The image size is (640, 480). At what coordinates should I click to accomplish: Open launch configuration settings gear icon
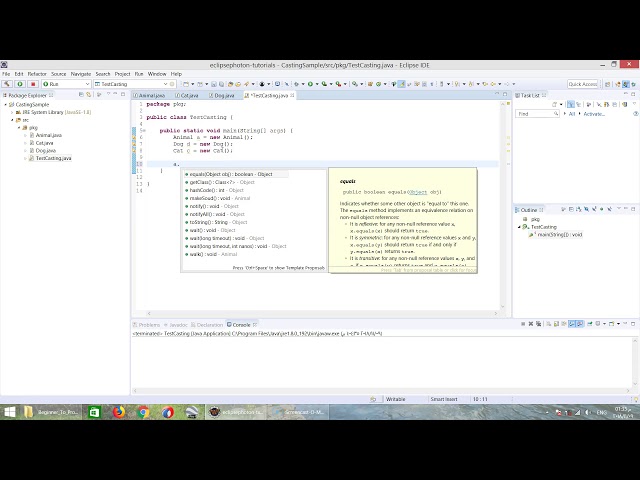pos(172,84)
